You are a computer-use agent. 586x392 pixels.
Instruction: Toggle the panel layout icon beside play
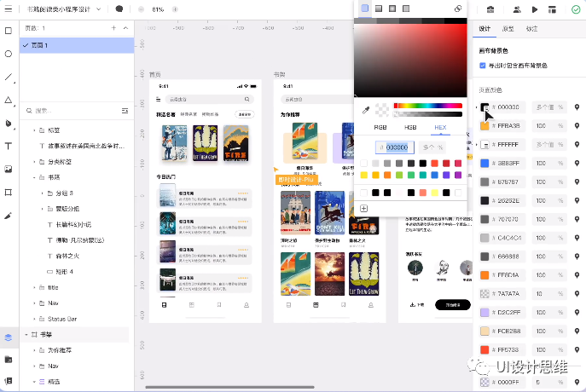click(552, 9)
